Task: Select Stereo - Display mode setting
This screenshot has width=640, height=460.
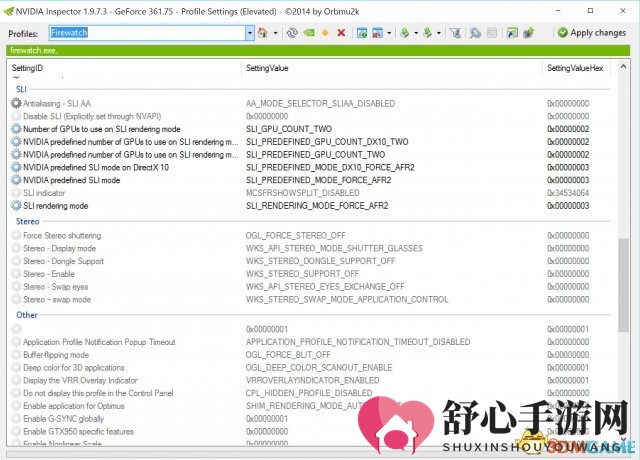Action: (x=60, y=248)
